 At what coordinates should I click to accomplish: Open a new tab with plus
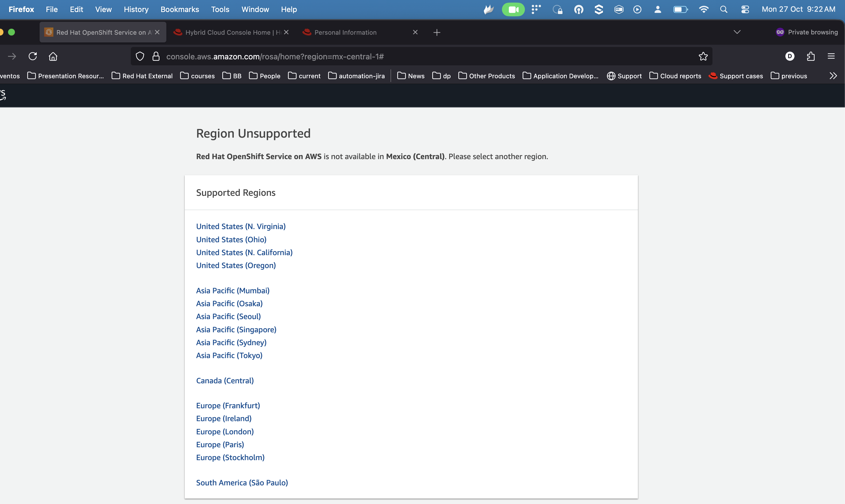click(437, 33)
